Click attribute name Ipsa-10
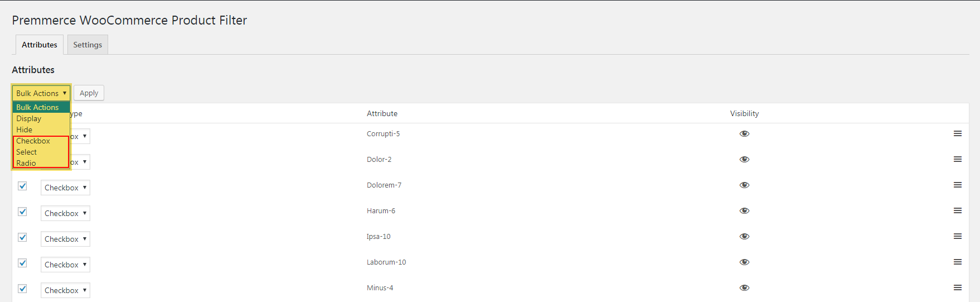This screenshot has width=980, height=302. [379, 236]
